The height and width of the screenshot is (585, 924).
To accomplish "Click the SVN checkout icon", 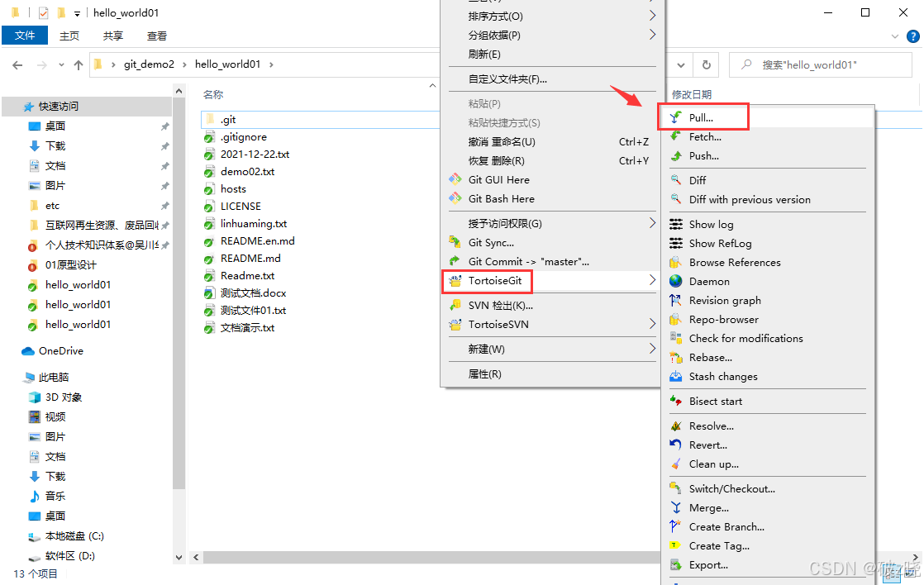I will (x=455, y=305).
